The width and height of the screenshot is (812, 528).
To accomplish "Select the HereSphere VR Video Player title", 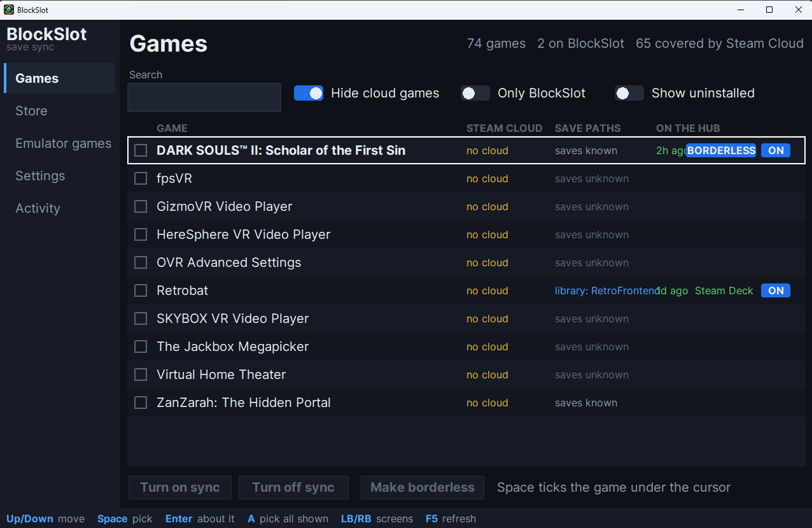I will coord(244,234).
